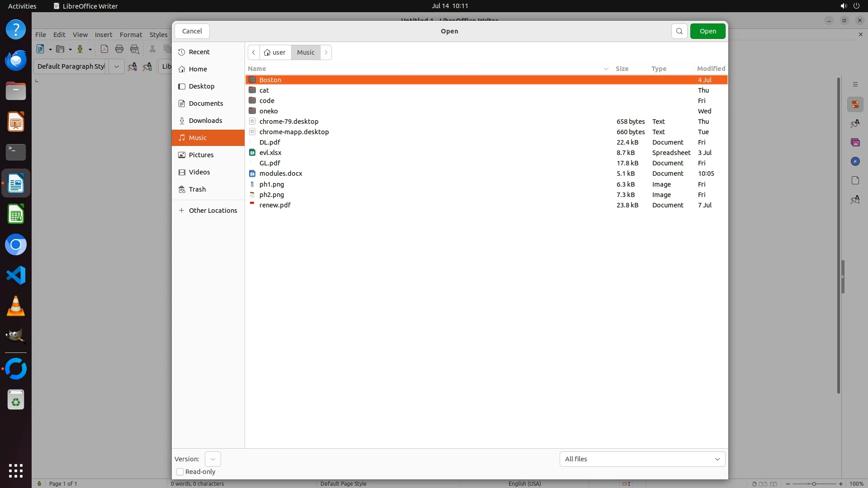Click the back arrow in the path bar
This screenshot has width=868, height=488.
[254, 52]
